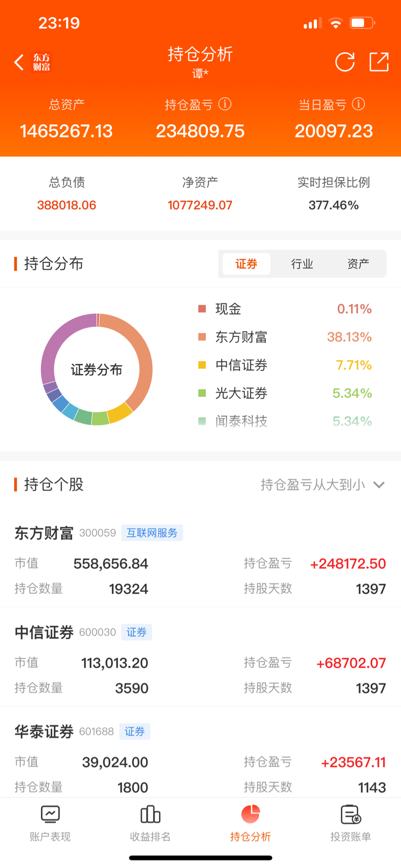
Task: Tap guarantee ratio 377.46%
Action: (334, 205)
